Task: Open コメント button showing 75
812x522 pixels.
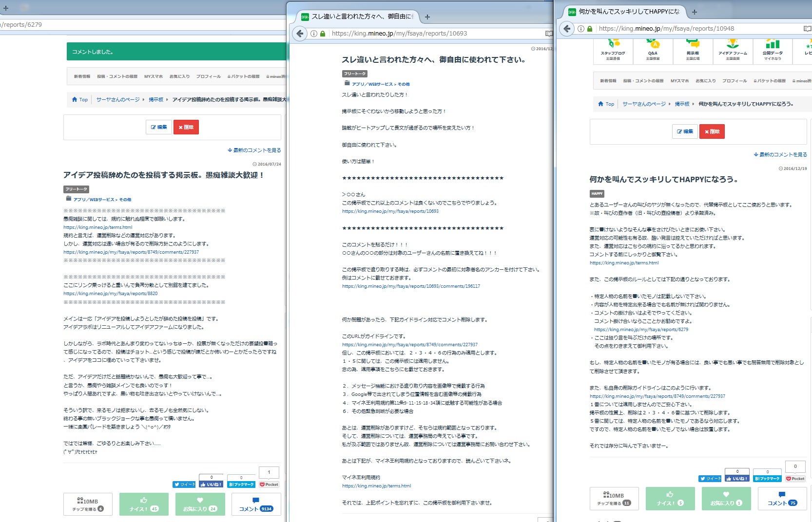Action: pyautogui.click(x=782, y=499)
